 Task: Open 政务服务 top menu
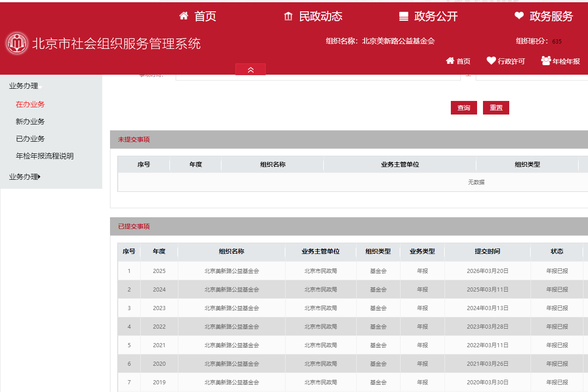[x=551, y=16]
